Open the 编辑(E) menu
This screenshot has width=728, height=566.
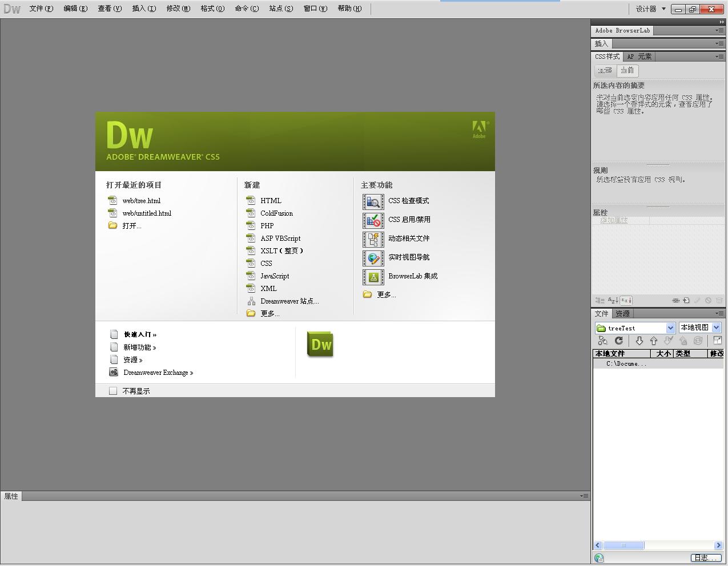click(x=75, y=9)
